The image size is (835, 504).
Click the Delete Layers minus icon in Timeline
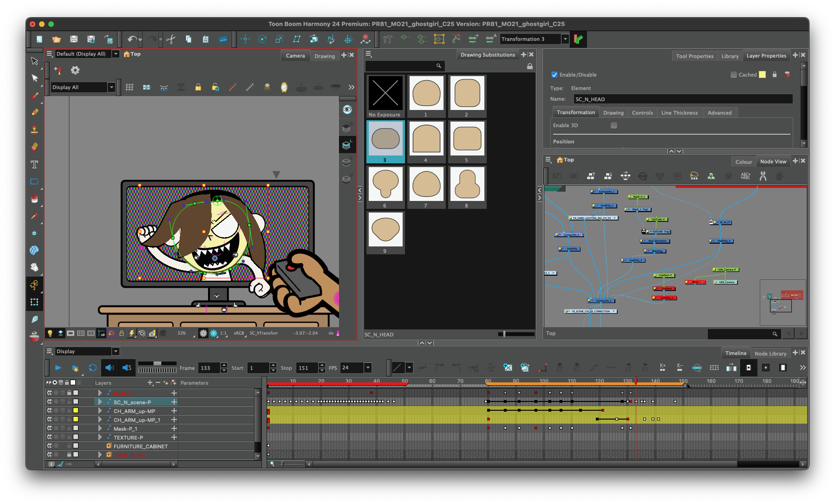(x=158, y=383)
